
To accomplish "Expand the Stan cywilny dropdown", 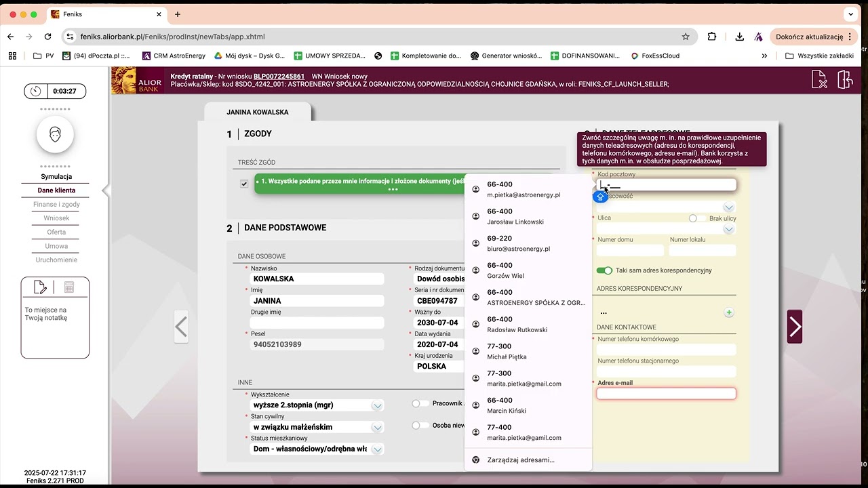I will pos(377,428).
